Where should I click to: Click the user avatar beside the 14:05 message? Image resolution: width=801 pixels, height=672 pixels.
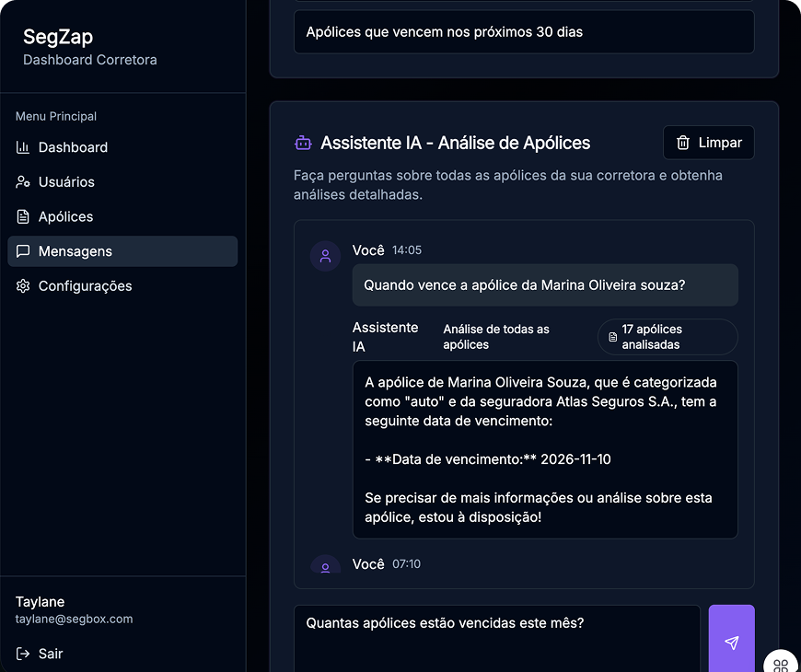(325, 256)
